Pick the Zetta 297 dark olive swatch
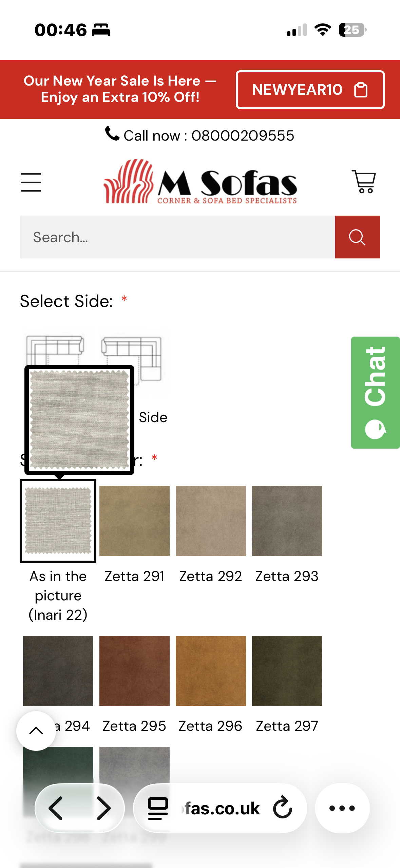This screenshot has height=868, width=400. 287,671
